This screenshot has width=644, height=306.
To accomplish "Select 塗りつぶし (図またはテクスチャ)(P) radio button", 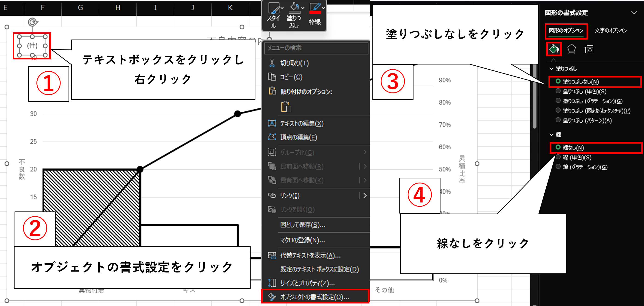I will pos(558,110).
